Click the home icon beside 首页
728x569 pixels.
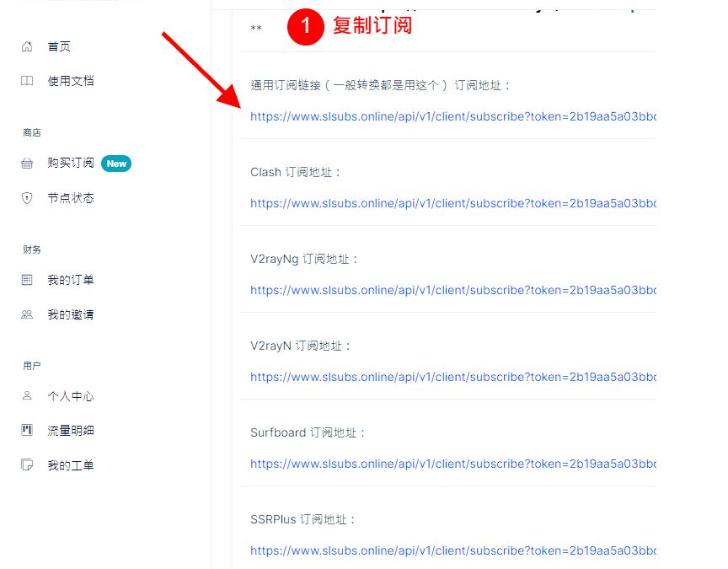click(27, 46)
